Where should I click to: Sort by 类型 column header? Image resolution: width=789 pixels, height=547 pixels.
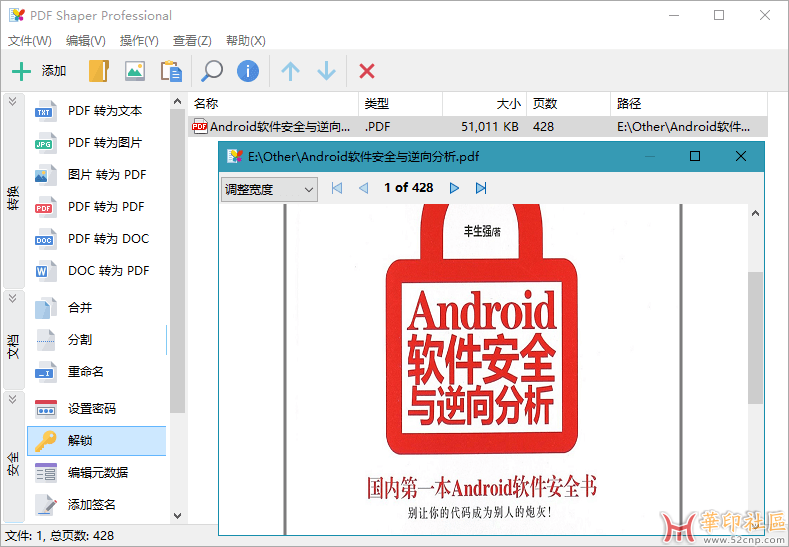[400, 104]
